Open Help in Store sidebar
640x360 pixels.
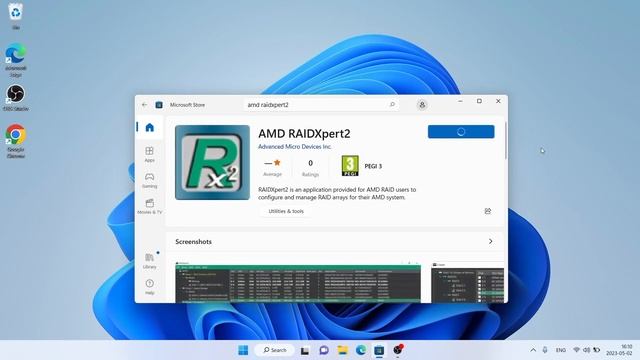[x=149, y=287]
